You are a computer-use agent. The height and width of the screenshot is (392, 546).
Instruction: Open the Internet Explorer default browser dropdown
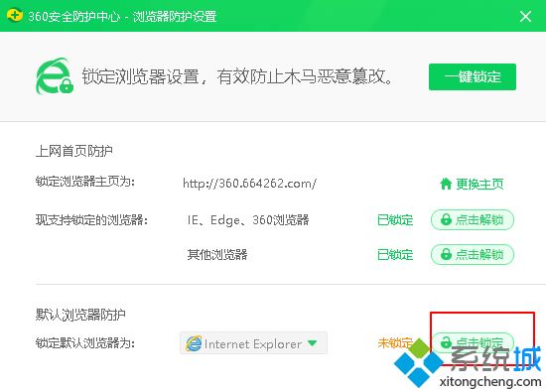point(253,343)
